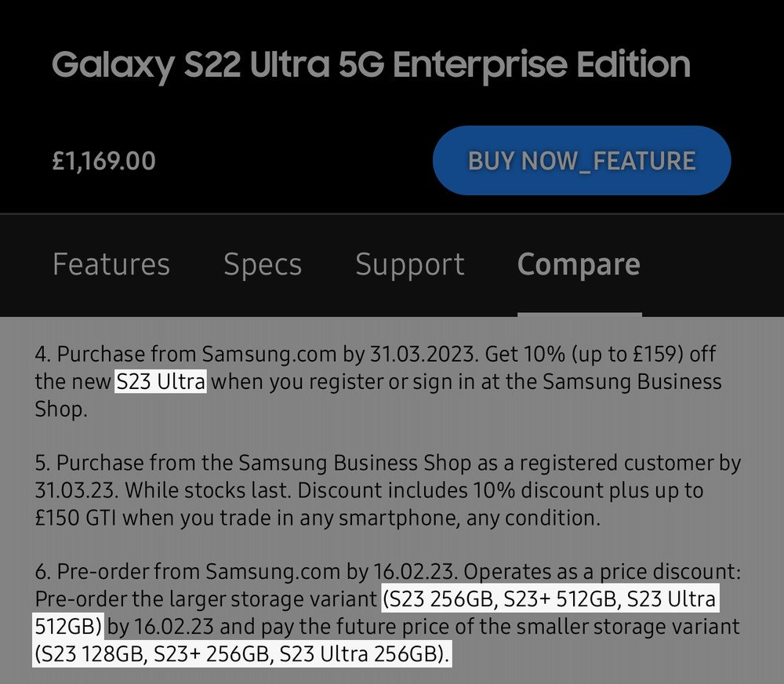This screenshot has height=684, width=784.
Task: Click highlighted list starting with S23 256GB
Action: tap(549, 600)
